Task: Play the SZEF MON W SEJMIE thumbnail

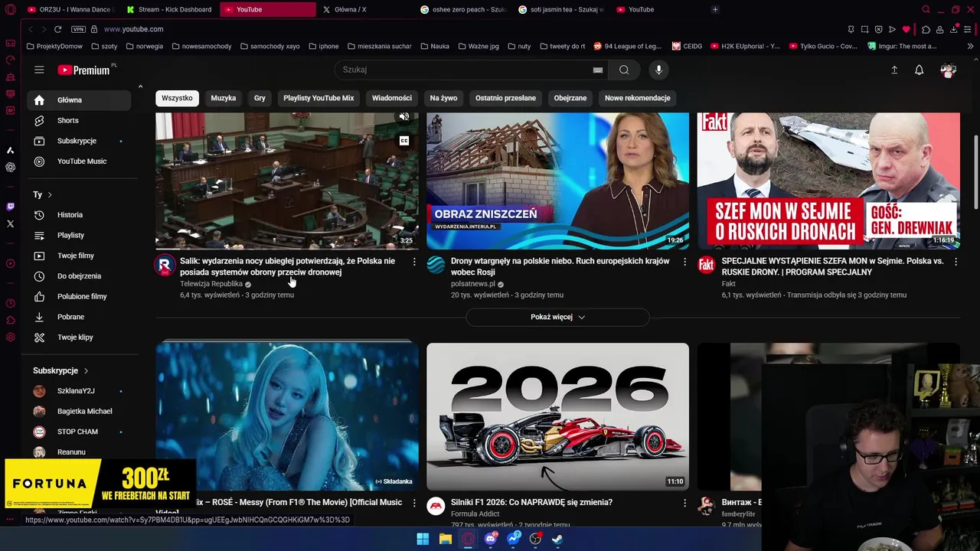Action: tap(828, 181)
